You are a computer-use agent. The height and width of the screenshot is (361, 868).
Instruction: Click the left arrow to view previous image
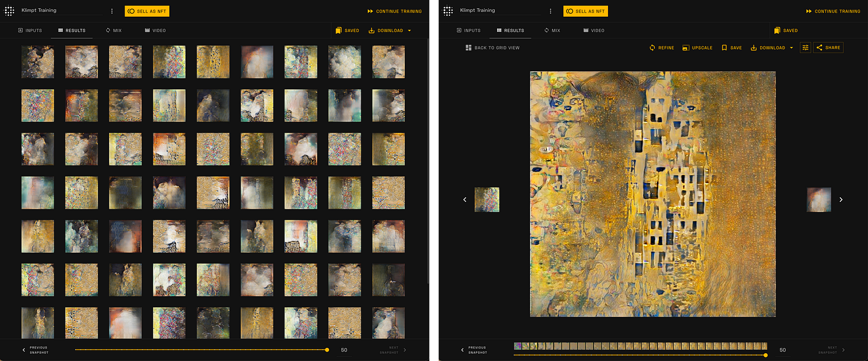[465, 200]
